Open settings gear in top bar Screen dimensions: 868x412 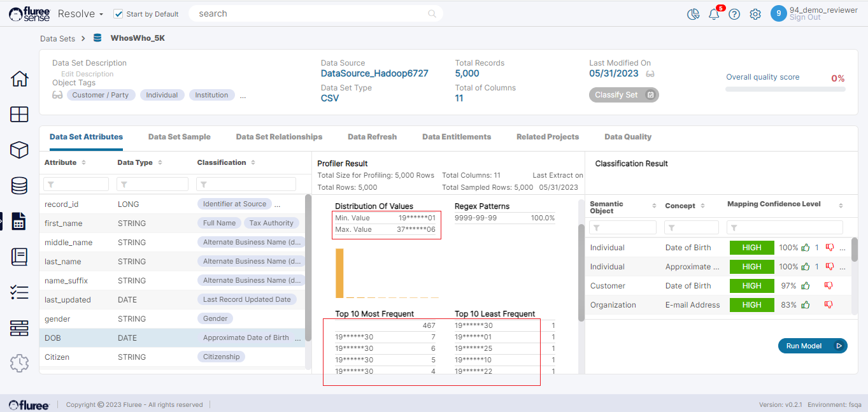(755, 14)
